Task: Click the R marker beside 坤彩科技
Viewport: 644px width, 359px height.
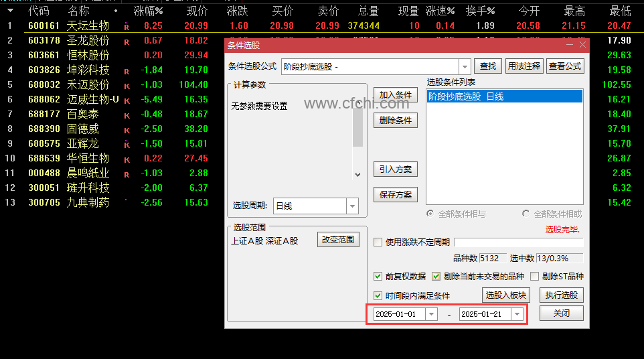Action: tap(127, 72)
